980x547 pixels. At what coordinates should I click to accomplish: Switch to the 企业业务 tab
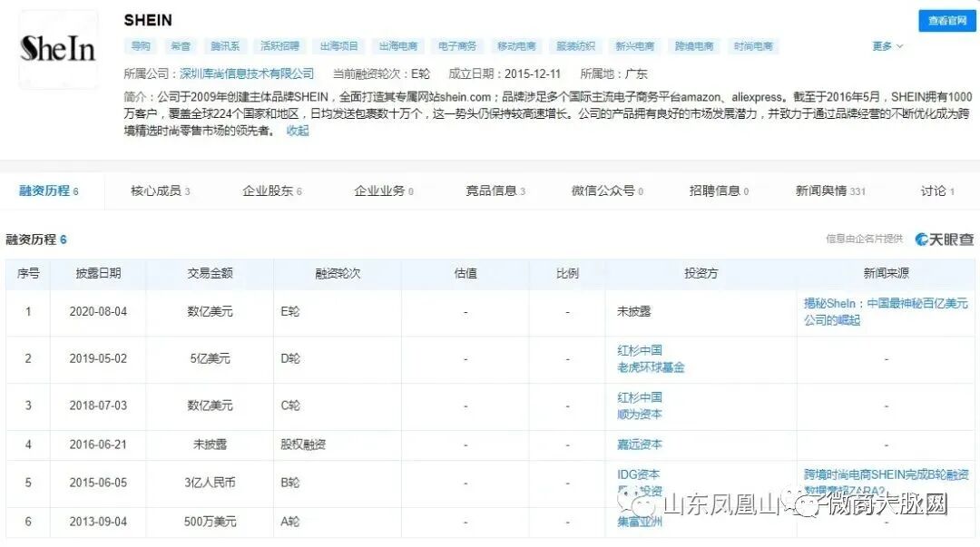pyautogui.click(x=384, y=190)
